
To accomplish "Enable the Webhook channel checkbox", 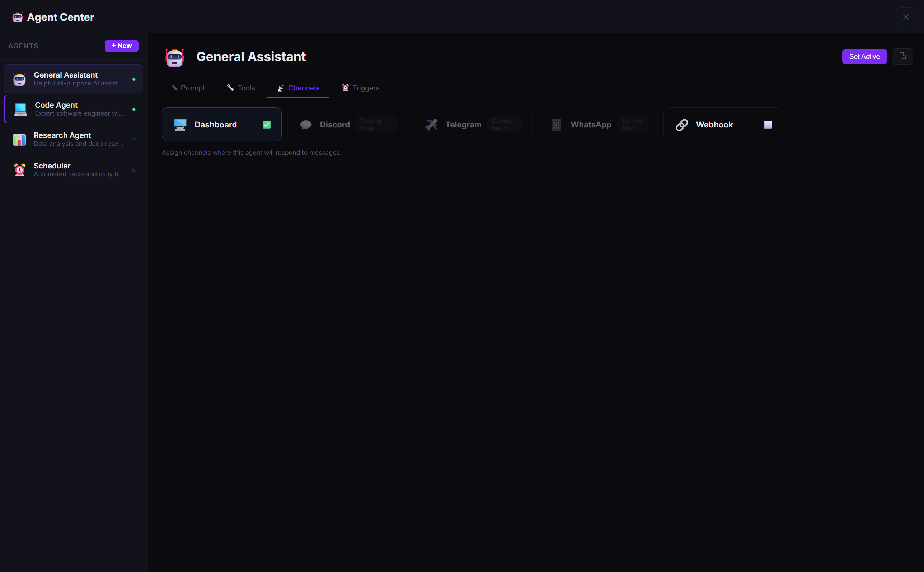I will (768, 124).
